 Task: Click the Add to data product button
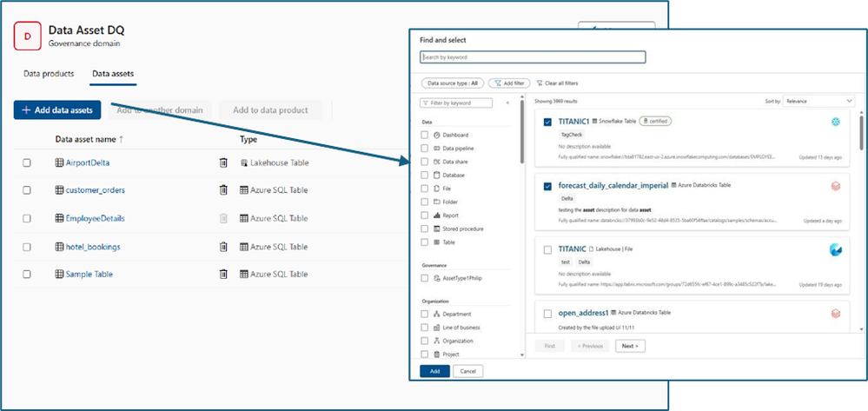point(270,109)
